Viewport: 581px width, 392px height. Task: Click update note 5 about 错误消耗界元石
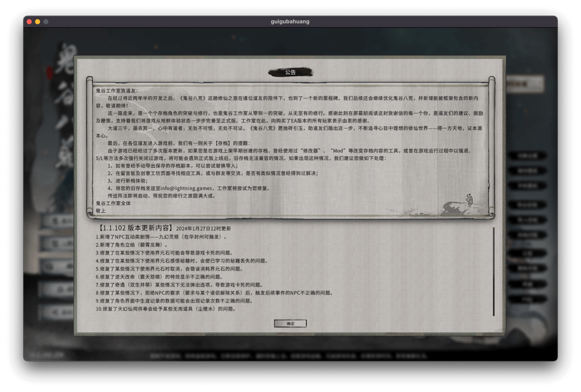[169, 269]
